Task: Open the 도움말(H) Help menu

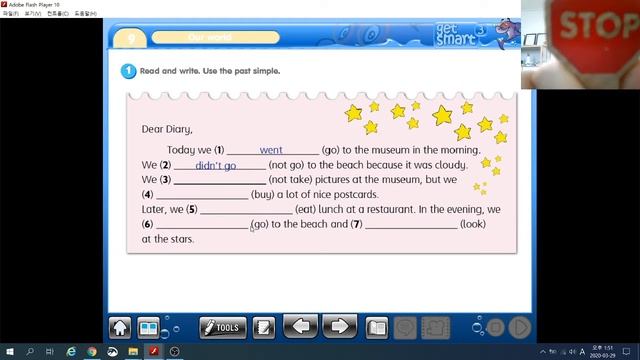Action: (x=85, y=13)
